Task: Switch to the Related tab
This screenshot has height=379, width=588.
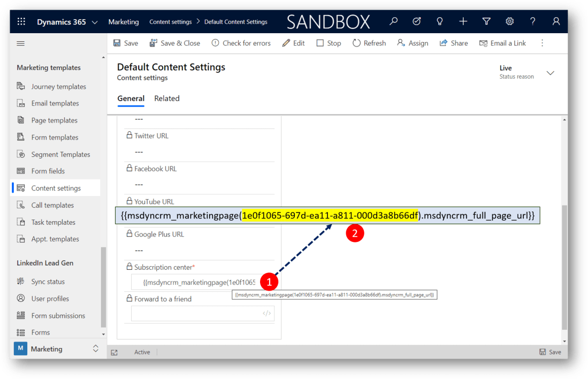Action: pos(167,98)
